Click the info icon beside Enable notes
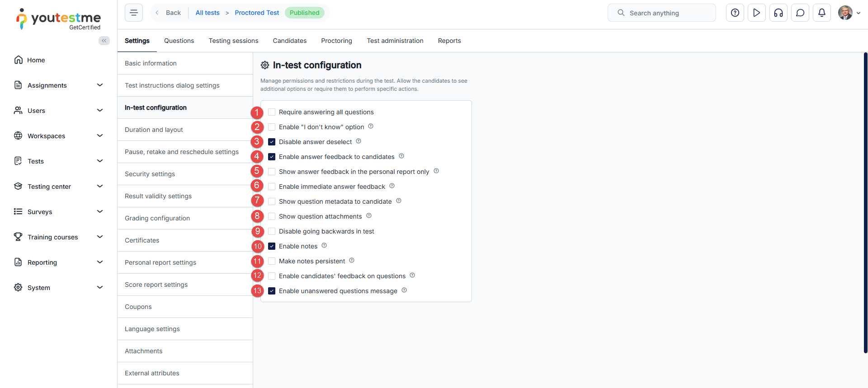 [324, 246]
